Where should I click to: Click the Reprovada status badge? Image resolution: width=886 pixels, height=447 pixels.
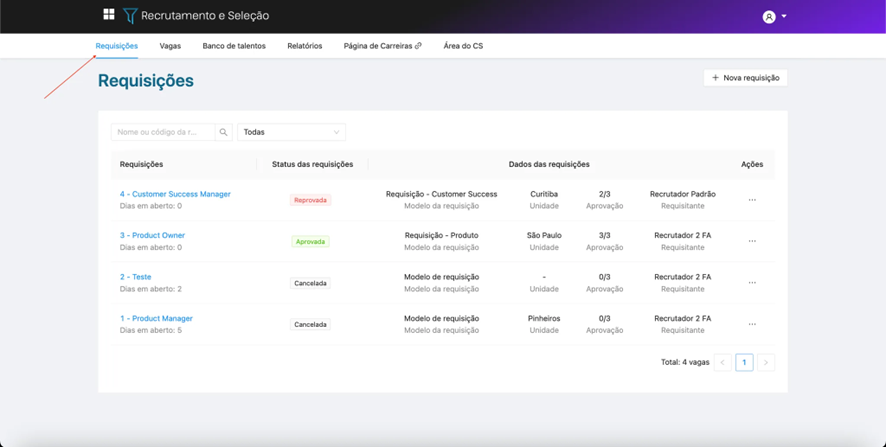(x=310, y=200)
